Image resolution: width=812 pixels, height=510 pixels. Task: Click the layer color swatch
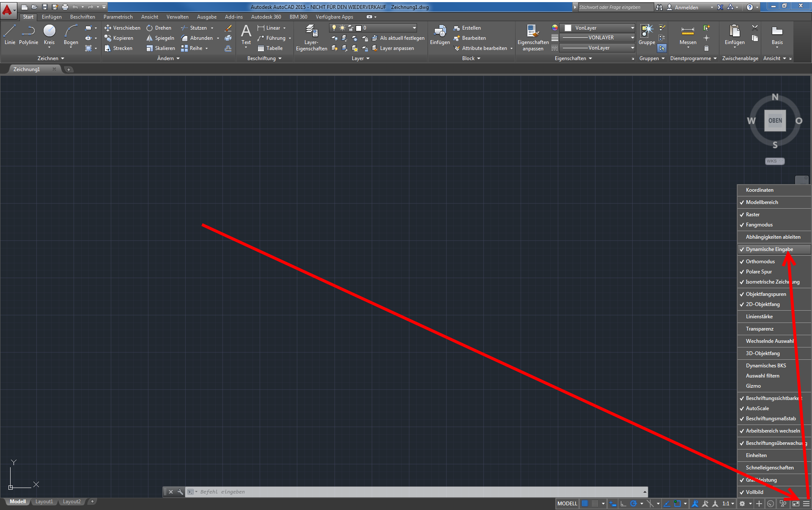pyautogui.click(x=359, y=28)
